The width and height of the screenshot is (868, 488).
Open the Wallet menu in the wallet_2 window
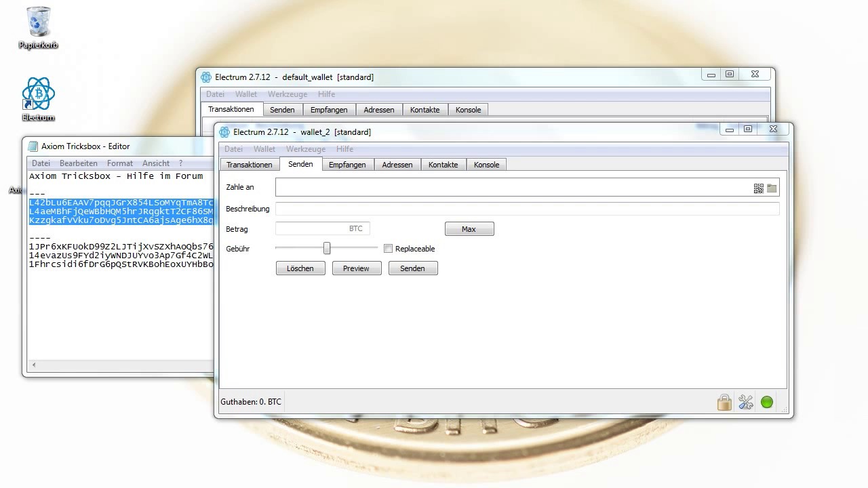264,149
